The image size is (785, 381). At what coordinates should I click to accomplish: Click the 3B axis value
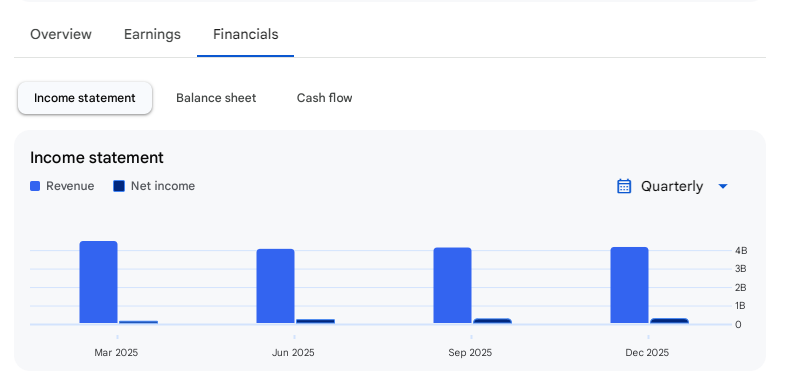(x=741, y=269)
